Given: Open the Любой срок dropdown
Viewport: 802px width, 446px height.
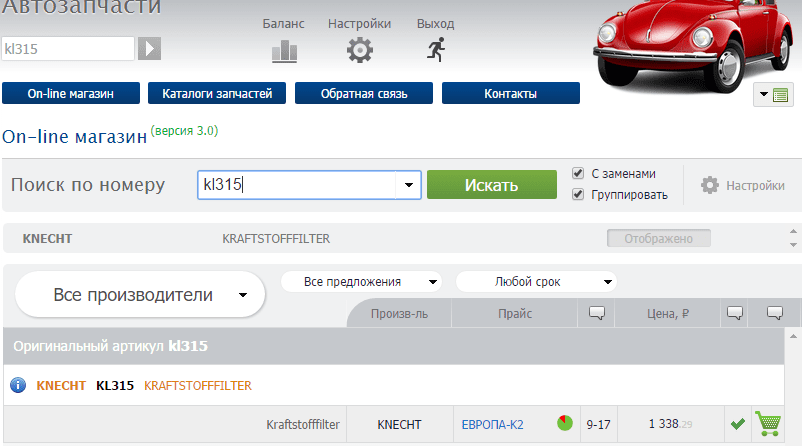Looking at the screenshot, I should coord(535,282).
